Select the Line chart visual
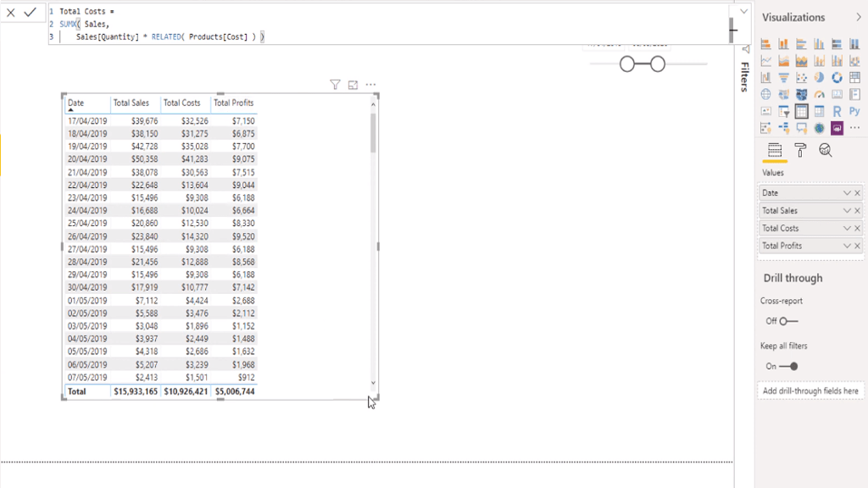The width and height of the screenshot is (868, 488). pos(765,61)
